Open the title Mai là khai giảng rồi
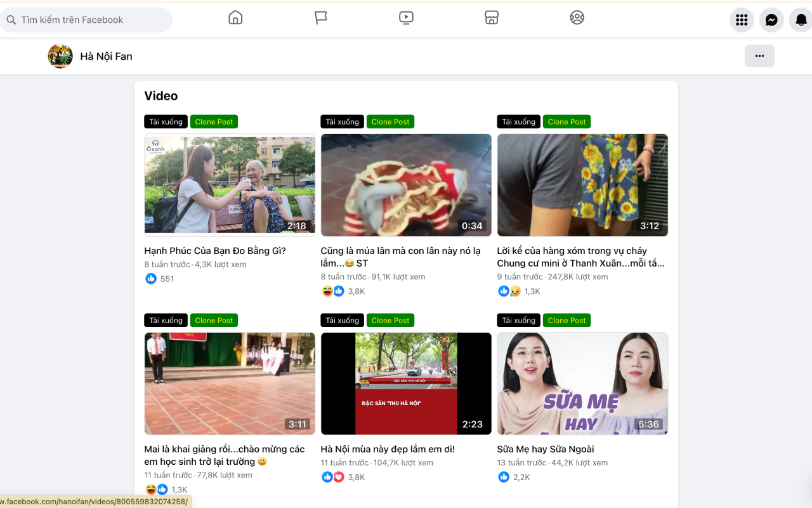Screen dimensions: 812x508 click(225, 455)
